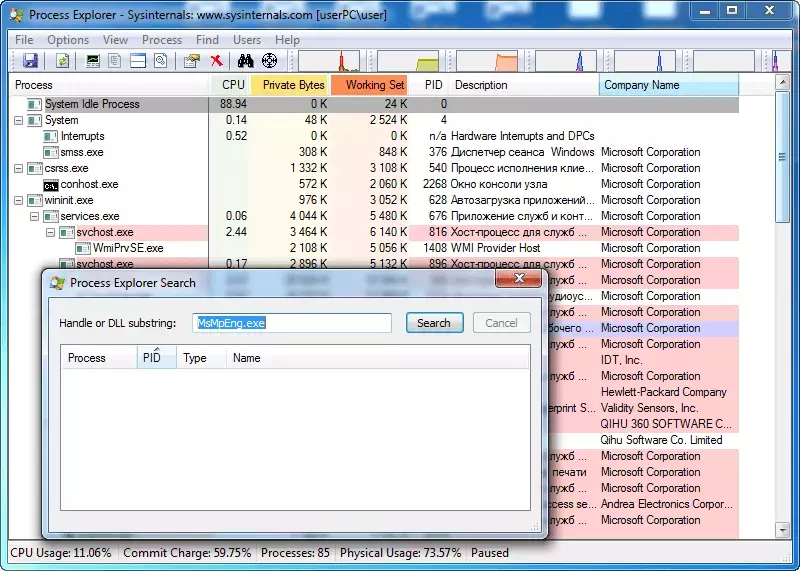This screenshot has height=571, width=800.
Task: Click the vertical scrollbar up arrow
Action: [x=782, y=82]
